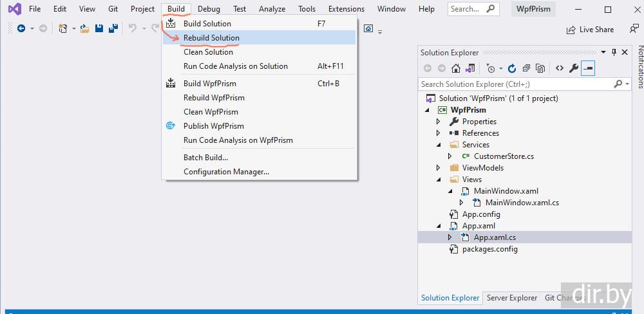Viewport: 644px width, 314px height.
Task: Toggle the Preview Selected Items button
Action: [587, 68]
